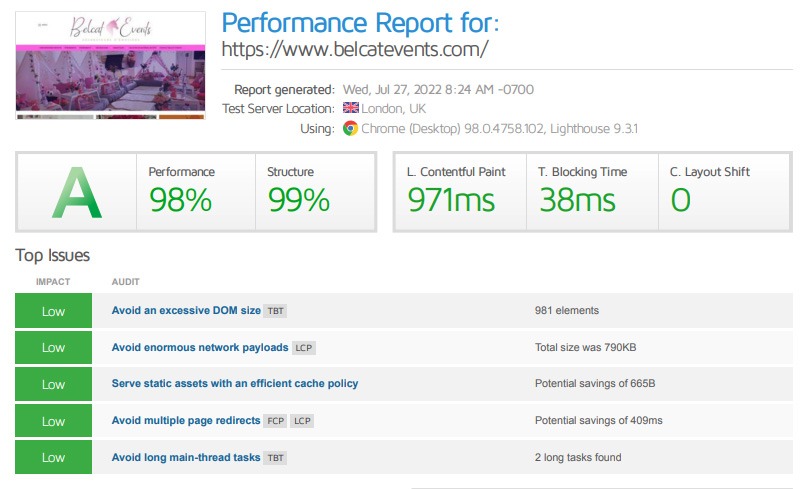Click the FCP tag on page redirects audit

pos(275,421)
